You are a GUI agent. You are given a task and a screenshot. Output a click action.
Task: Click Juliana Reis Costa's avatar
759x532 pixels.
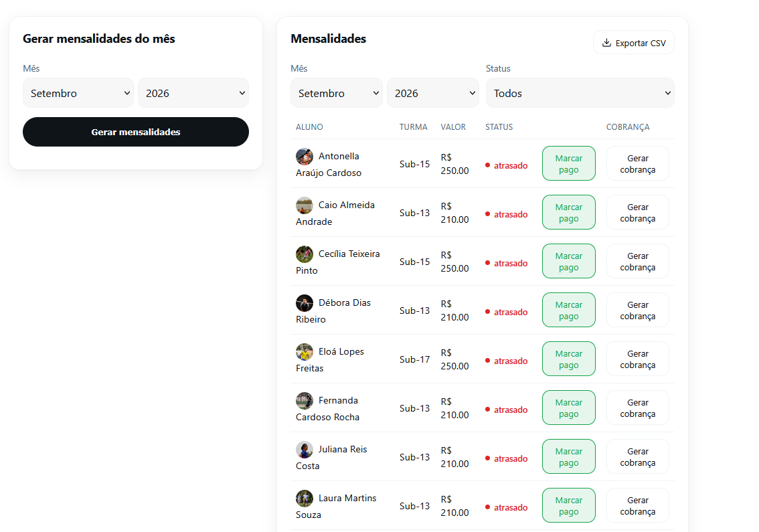(305, 450)
